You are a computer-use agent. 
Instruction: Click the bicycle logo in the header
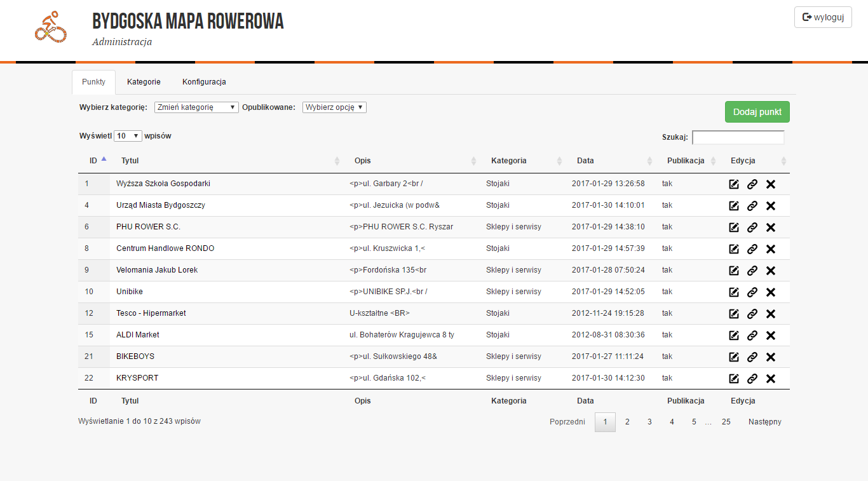tap(51, 27)
